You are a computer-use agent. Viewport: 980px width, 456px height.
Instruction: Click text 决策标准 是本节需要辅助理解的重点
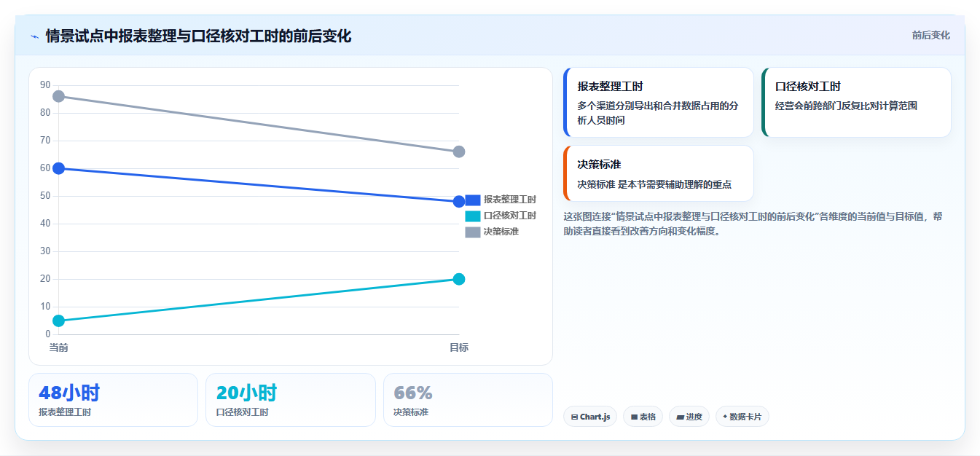(654, 184)
